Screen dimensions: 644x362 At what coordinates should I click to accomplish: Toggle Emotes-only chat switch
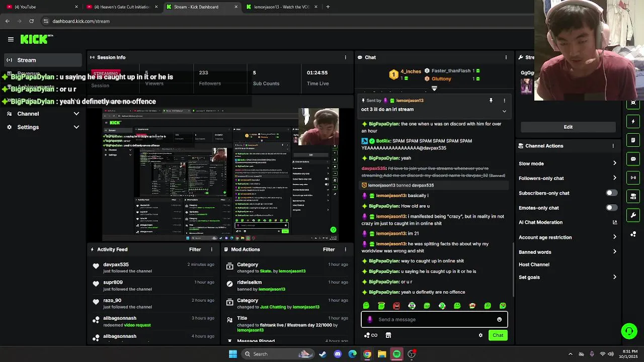coord(611,208)
